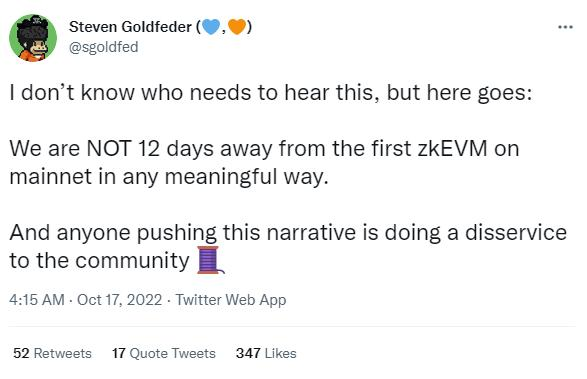The width and height of the screenshot is (587, 379).
Task: Click the purple thread spool emoji
Action: pos(210,260)
